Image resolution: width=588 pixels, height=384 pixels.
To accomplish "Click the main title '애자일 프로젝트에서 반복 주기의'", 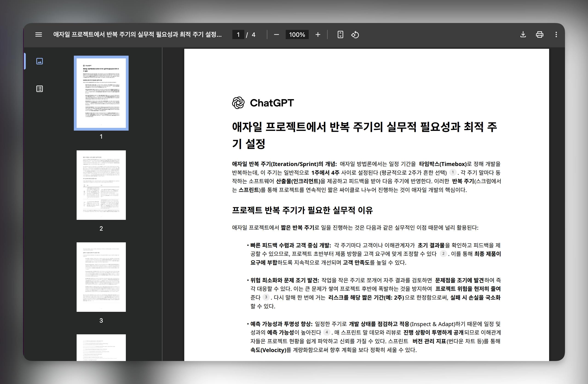I will click(x=308, y=127).
